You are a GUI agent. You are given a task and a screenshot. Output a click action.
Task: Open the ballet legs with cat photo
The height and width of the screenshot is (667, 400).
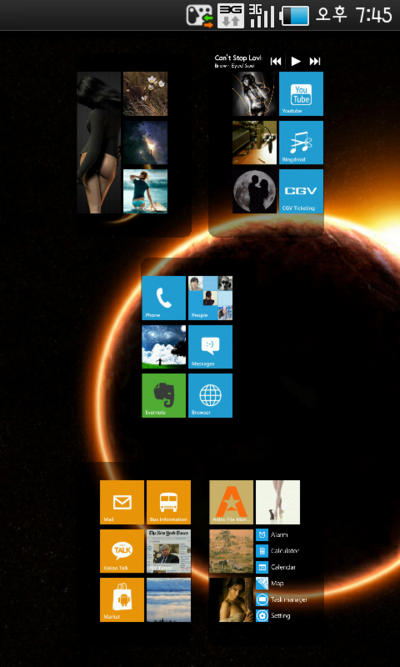[278, 502]
